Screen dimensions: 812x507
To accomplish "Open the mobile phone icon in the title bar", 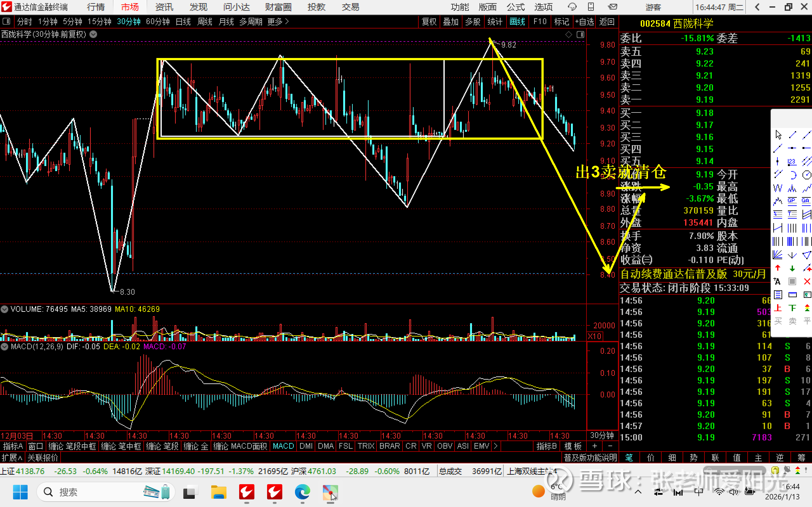I will click(591, 7).
